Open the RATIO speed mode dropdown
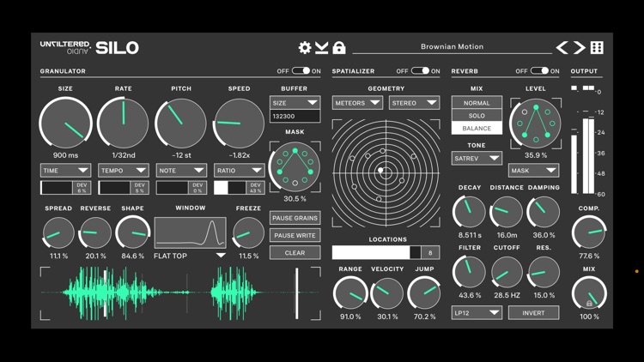This screenshot has height=362, width=644. pyautogui.click(x=239, y=171)
